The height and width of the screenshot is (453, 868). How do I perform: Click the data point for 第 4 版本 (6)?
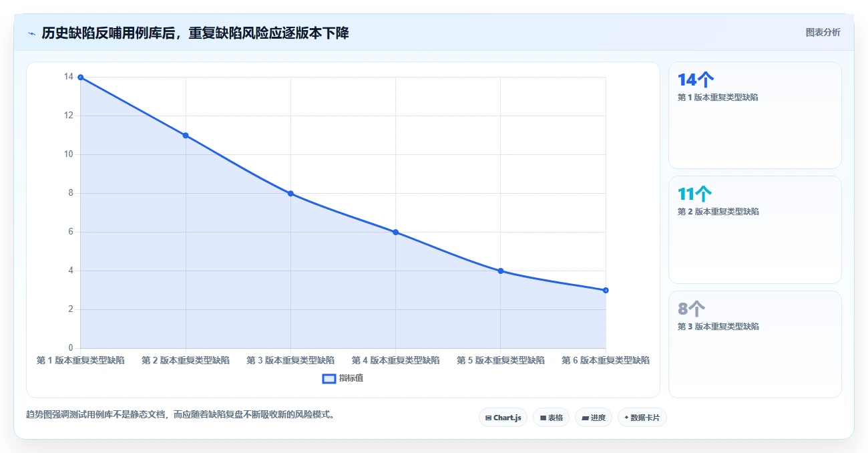point(395,233)
